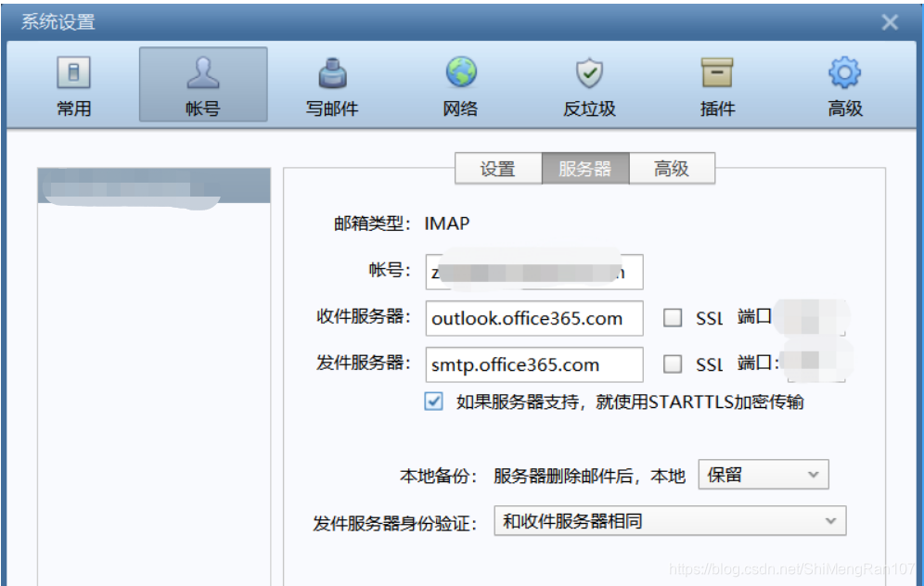The image size is (924, 586).
Task: Open the 写邮件 compose settings
Action: tap(332, 84)
